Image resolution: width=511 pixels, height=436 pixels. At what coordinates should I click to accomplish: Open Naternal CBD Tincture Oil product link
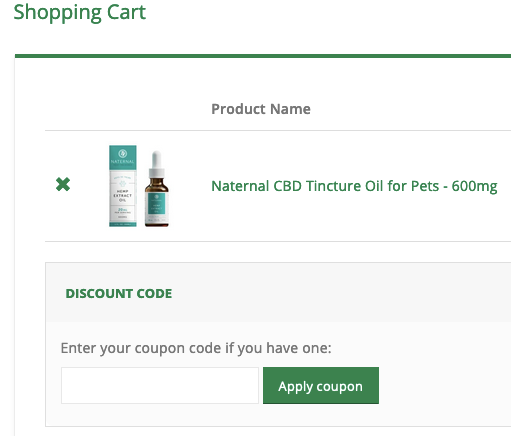pos(354,186)
